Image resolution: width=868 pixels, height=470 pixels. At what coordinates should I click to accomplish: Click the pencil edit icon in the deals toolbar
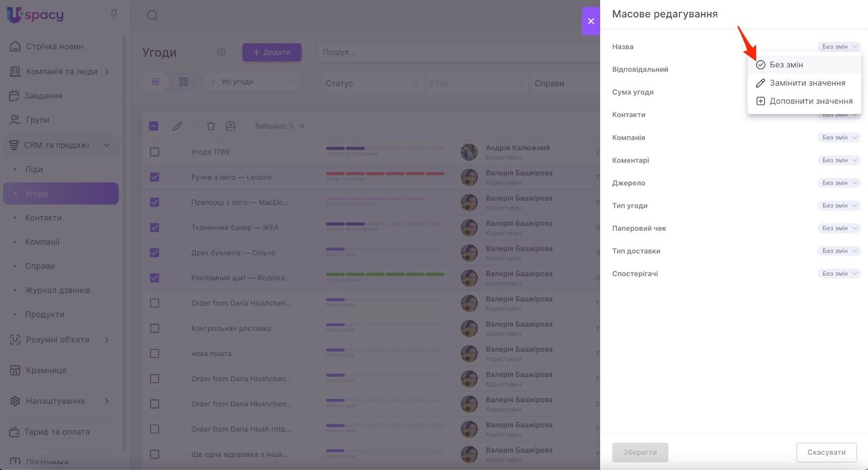[x=177, y=126]
